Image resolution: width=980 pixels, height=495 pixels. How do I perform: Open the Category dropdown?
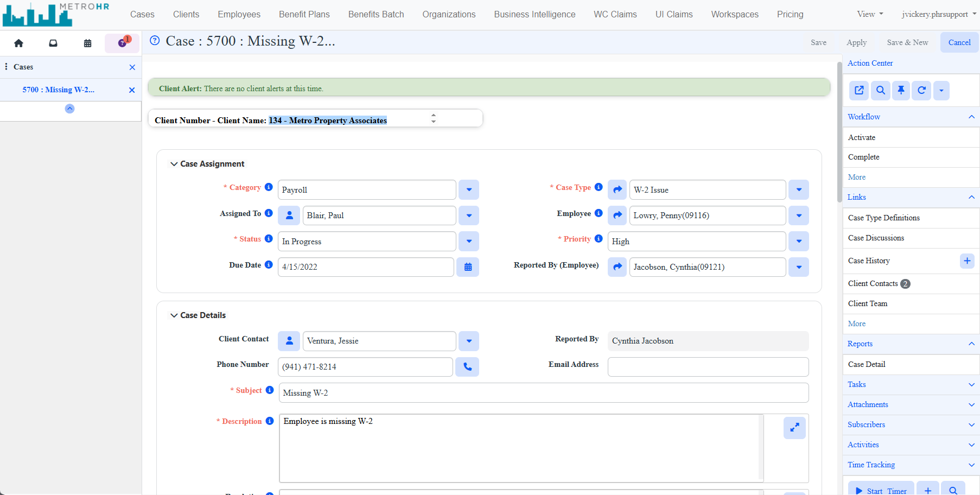coord(469,189)
